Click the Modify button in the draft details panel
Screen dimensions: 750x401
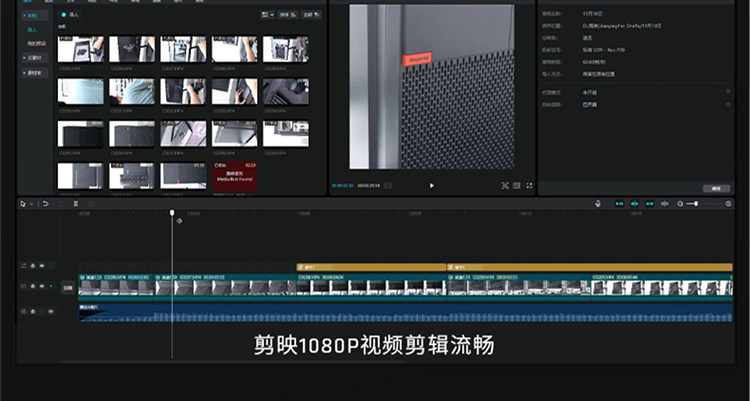716,189
